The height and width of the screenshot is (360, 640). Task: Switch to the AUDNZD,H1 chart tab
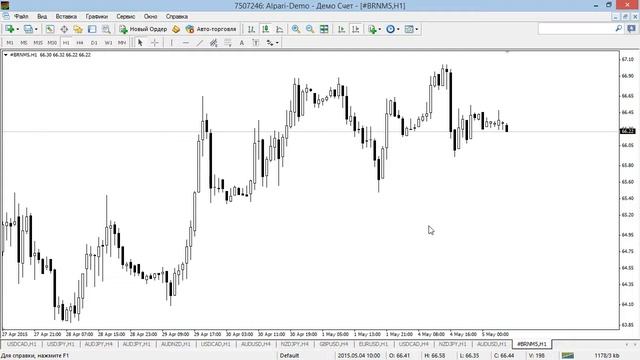point(176,344)
